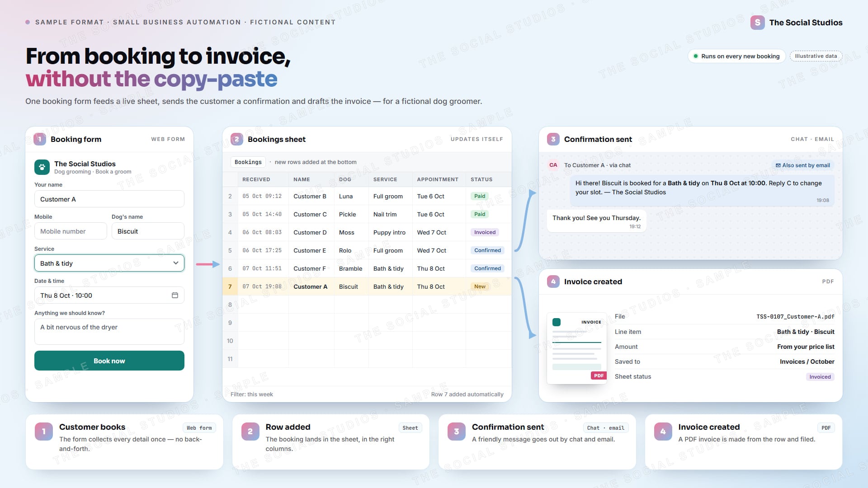
Task: Click the CA avatar in confirmation chat
Action: coord(553,165)
